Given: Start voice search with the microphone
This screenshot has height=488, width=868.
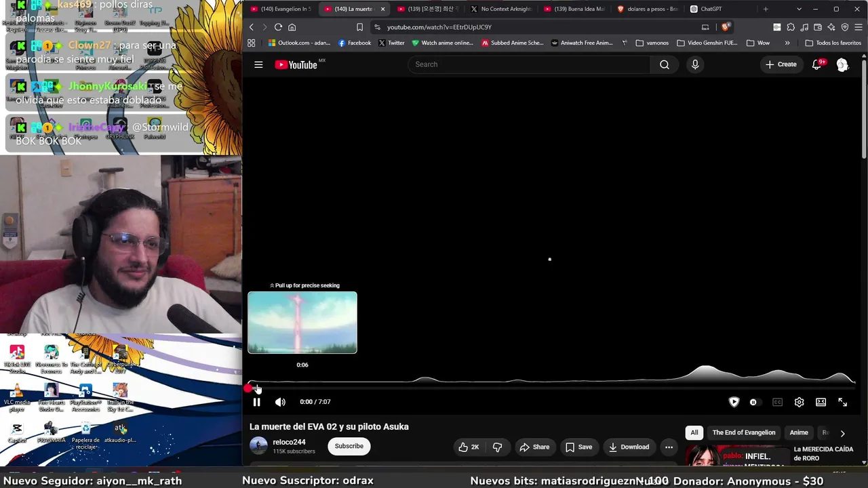Looking at the screenshot, I should tap(695, 64).
